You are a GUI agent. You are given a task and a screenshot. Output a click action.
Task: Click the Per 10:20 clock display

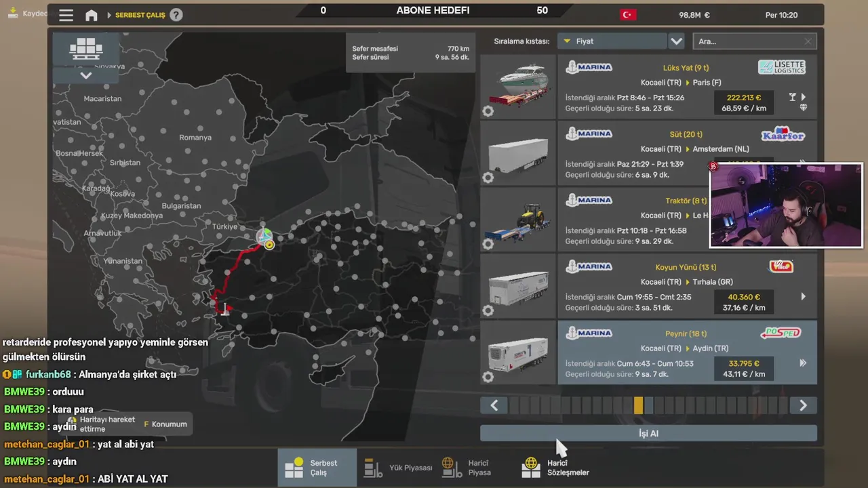781,15
